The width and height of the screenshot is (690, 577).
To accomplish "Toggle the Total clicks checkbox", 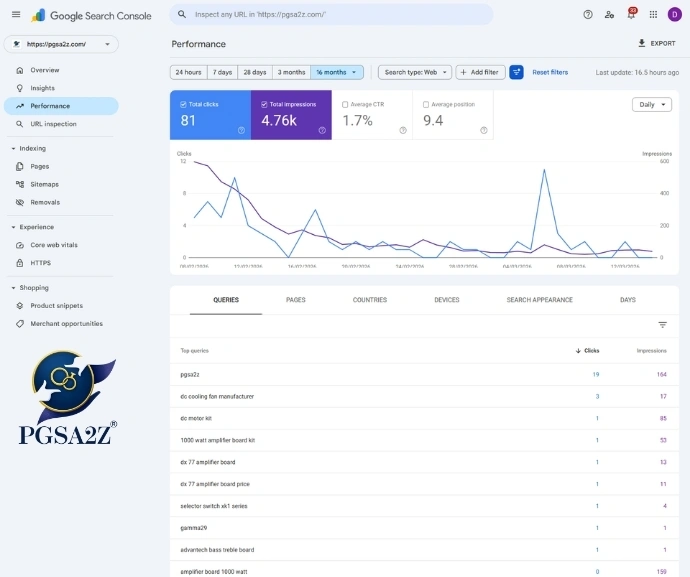I will tap(184, 104).
